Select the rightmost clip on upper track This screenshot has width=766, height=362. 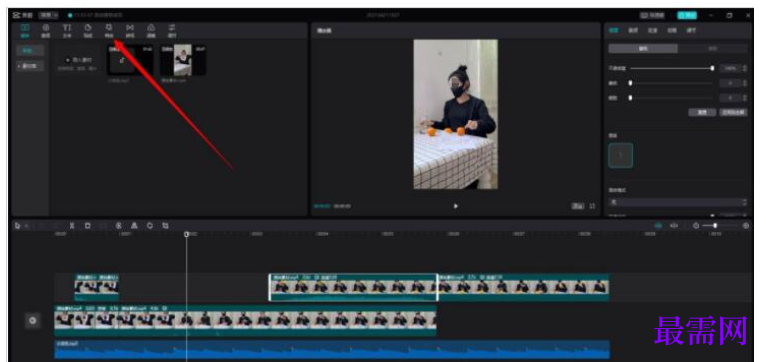(x=523, y=287)
